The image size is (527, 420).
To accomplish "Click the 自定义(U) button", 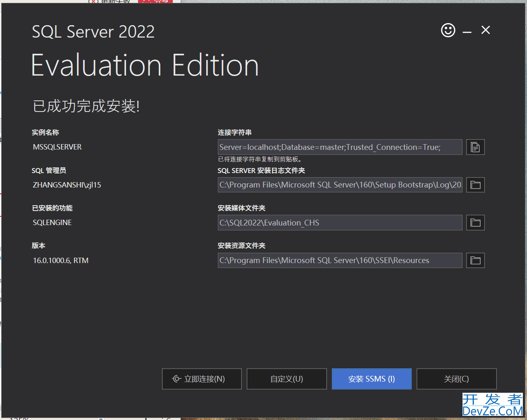I will click(x=287, y=379).
